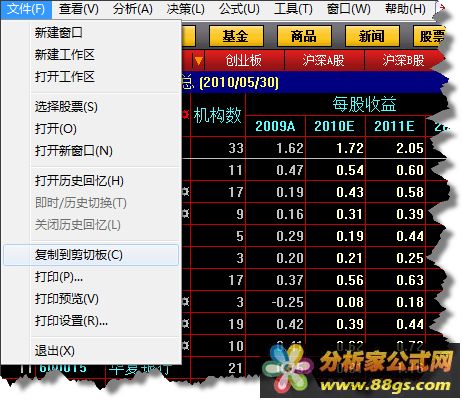Open 打印设置(R)... menu entry

click(x=91, y=321)
